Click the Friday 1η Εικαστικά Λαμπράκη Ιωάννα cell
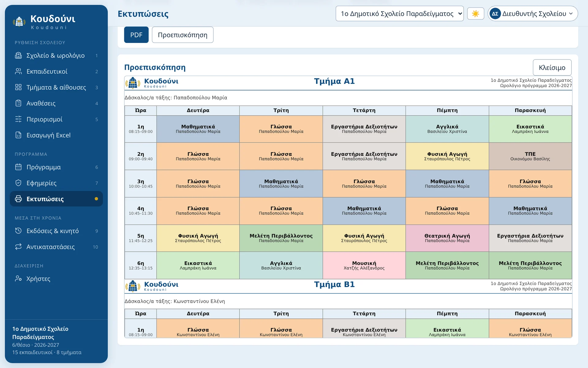Image resolution: width=588 pixels, height=368 pixels. [530, 129]
